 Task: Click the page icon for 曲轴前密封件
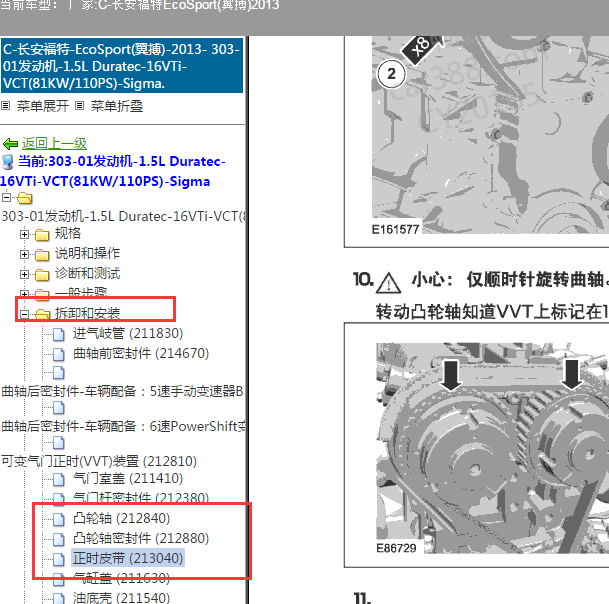(59, 354)
